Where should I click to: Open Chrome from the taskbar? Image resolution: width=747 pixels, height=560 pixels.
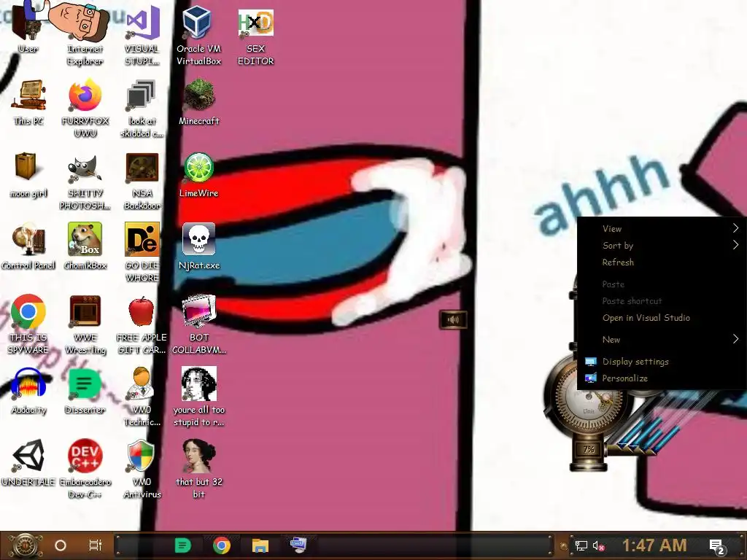click(x=222, y=545)
